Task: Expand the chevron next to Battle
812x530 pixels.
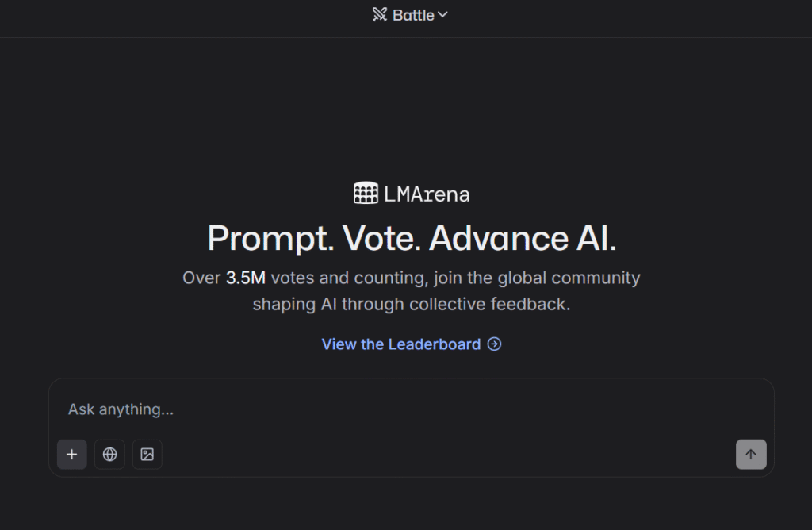Action: click(x=442, y=15)
